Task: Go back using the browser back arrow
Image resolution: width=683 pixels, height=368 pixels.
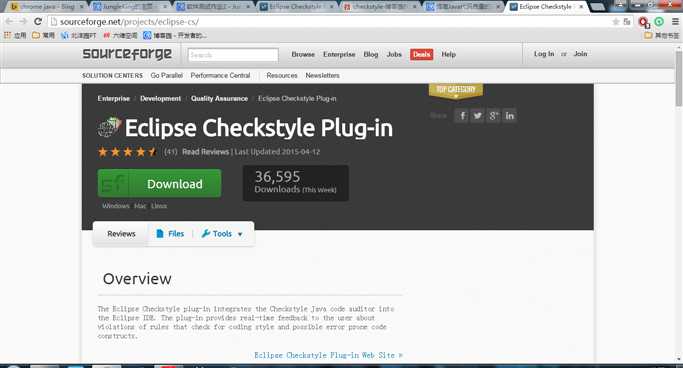Action: point(9,21)
